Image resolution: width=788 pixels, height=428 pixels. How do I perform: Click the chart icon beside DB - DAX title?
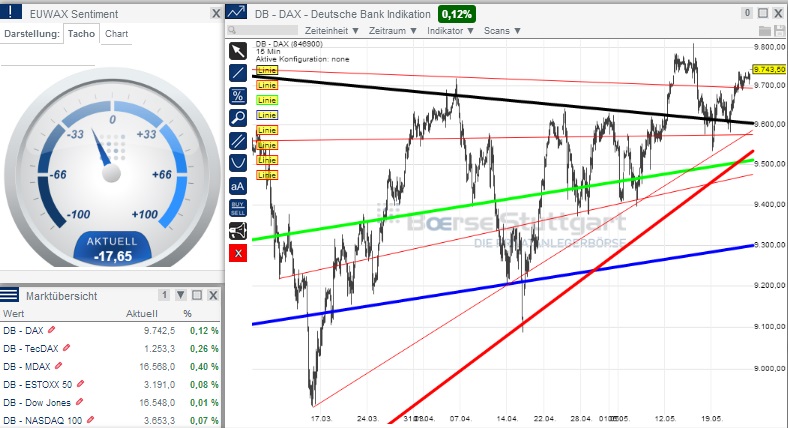coord(236,12)
